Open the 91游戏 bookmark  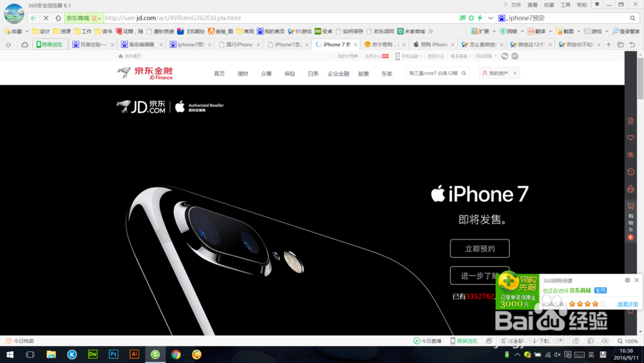click(300, 31)
